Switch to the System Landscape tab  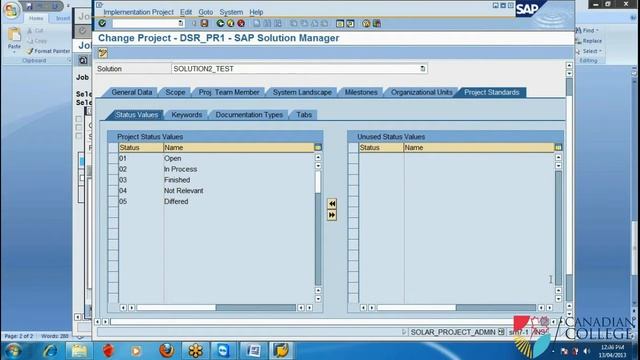[x=302, y=92]
